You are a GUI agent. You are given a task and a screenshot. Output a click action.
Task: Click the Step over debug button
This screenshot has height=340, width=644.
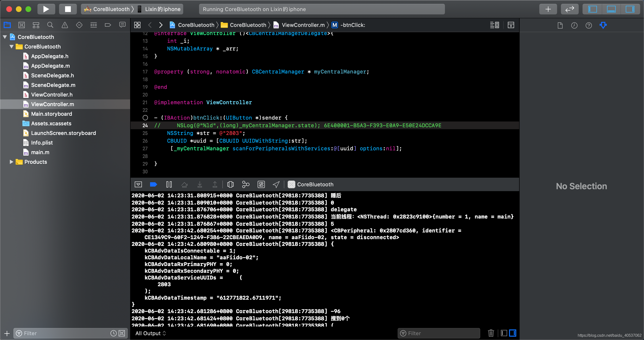click(x=184, y=184)
